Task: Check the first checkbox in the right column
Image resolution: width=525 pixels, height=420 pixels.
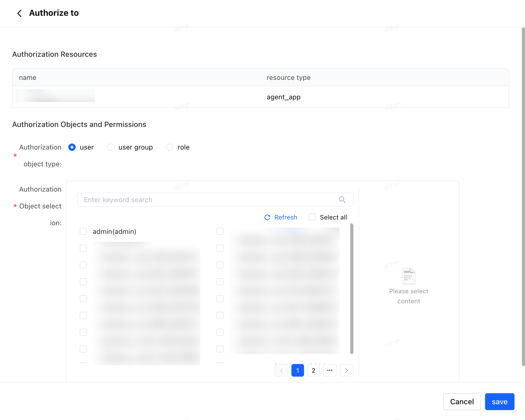Action: pos(220,231)
